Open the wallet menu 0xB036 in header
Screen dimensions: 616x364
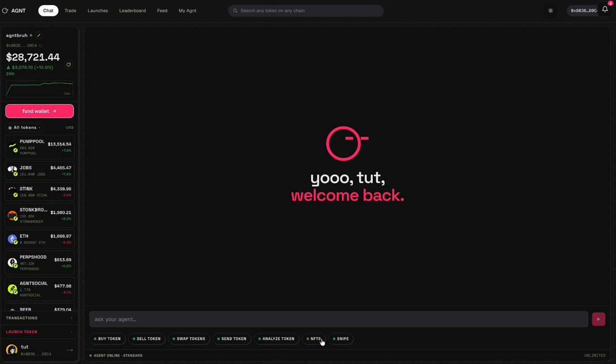coord(582,10)
